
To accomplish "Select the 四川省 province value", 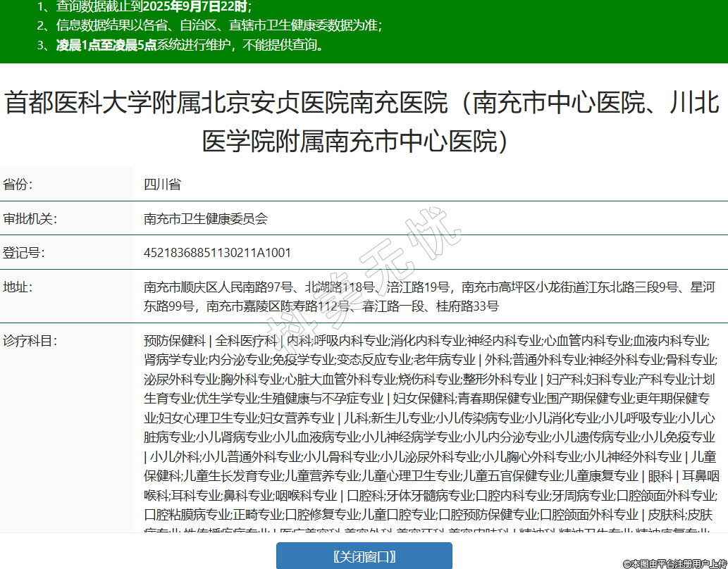I will pyautogui.click(x=162, y=185).
